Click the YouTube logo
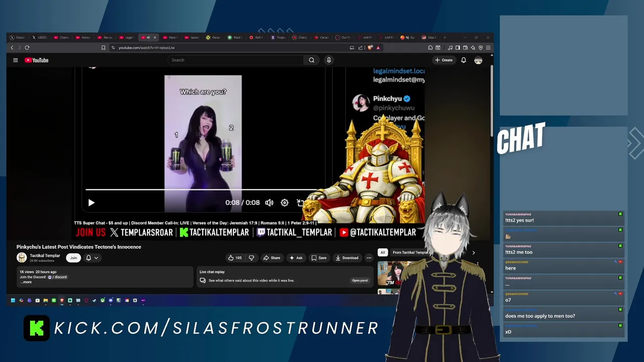644x362 pixels. [x=36, y=60]
